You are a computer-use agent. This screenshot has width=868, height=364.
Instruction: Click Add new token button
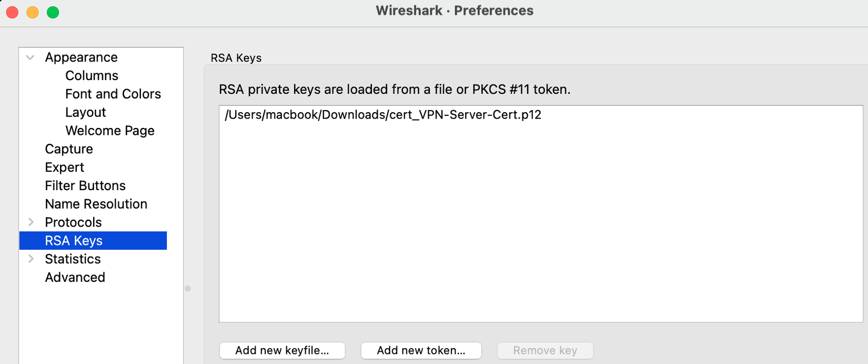[421, 350]
